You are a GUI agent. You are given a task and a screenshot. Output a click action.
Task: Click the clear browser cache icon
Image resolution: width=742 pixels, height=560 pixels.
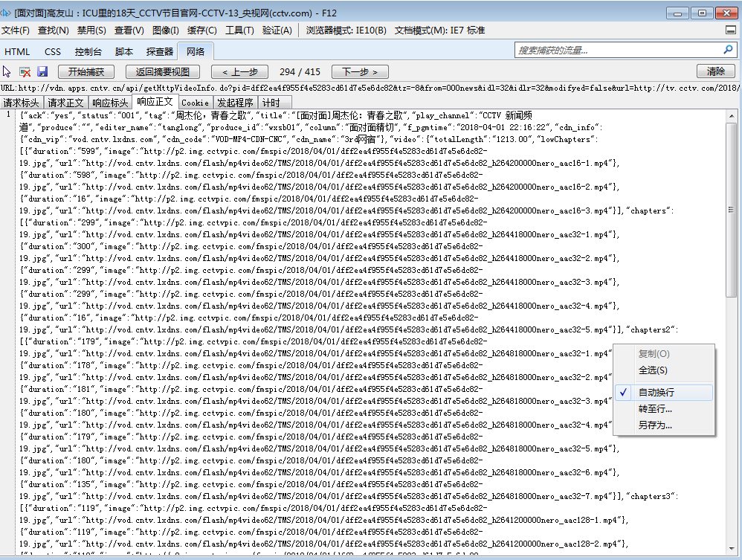(25, 71)
